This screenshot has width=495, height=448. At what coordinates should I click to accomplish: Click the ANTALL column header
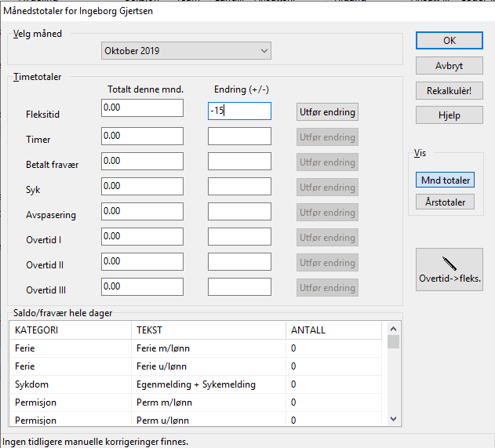pos(308,330)
